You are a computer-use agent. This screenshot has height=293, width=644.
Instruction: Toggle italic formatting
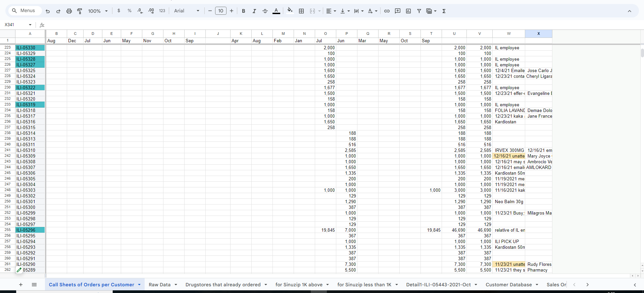point(254,11)
